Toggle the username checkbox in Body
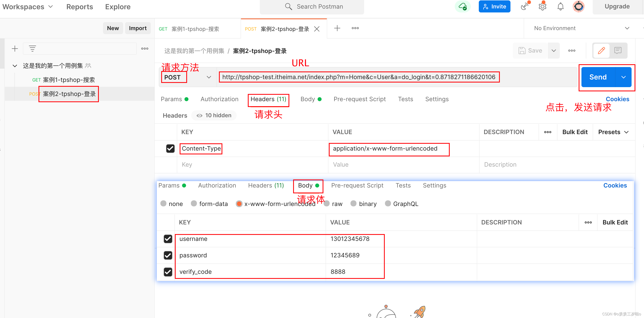This screenshot has height=318, width=644. (168, 239)
